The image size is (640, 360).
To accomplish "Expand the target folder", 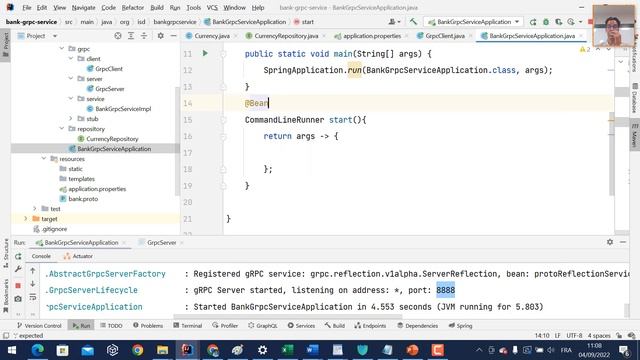I will coord(26,219).
